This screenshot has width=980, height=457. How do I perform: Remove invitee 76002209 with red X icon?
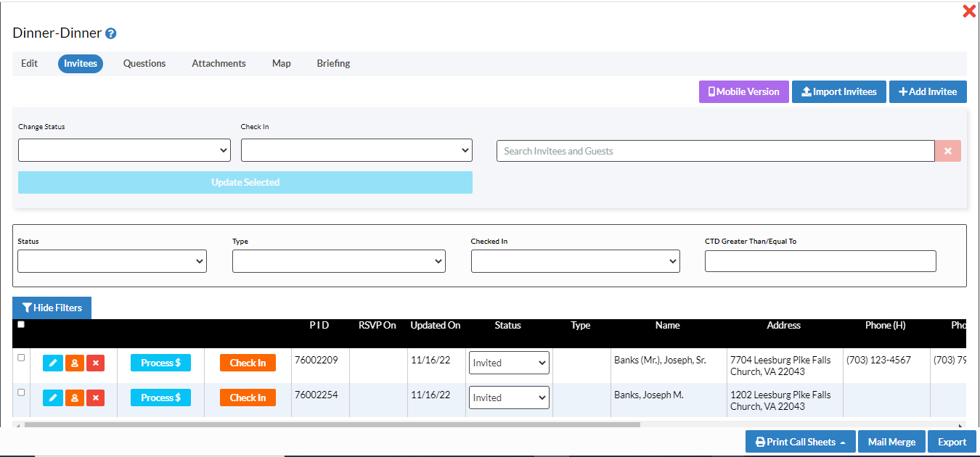coord(95,363)
